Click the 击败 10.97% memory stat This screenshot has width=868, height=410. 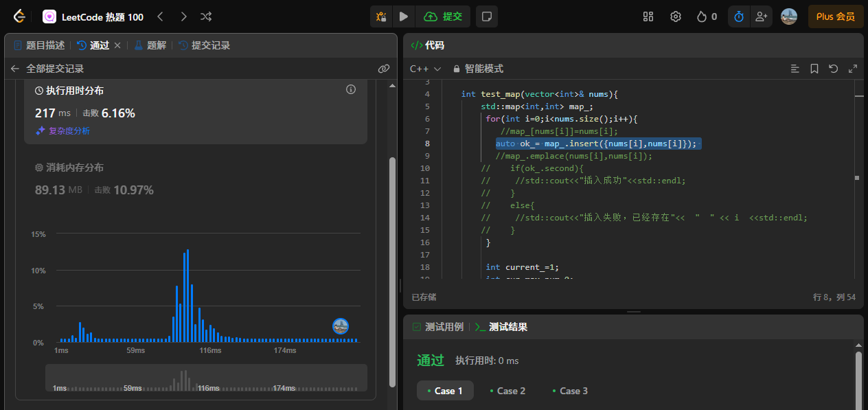tap(124, 190)
